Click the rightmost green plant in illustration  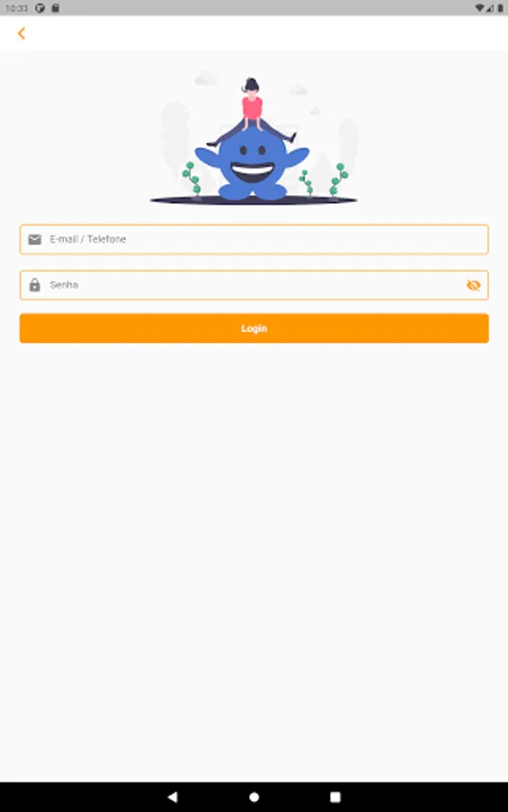pos(338,180)
